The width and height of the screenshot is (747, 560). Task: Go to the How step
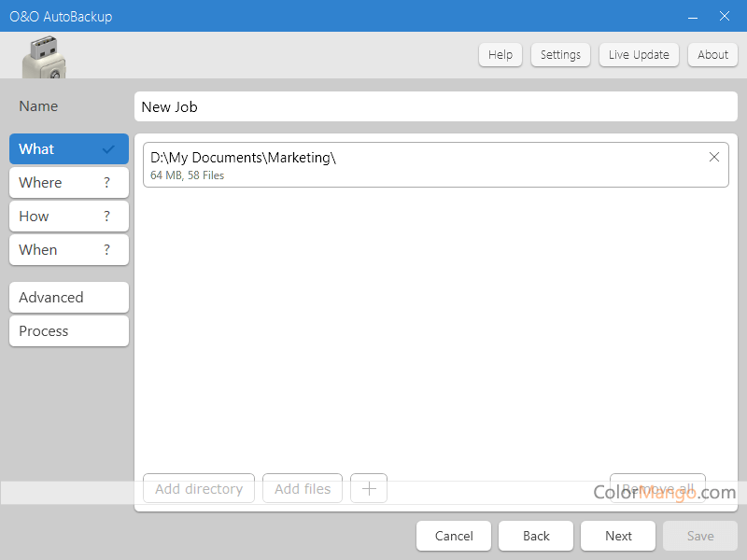point(69,217)
